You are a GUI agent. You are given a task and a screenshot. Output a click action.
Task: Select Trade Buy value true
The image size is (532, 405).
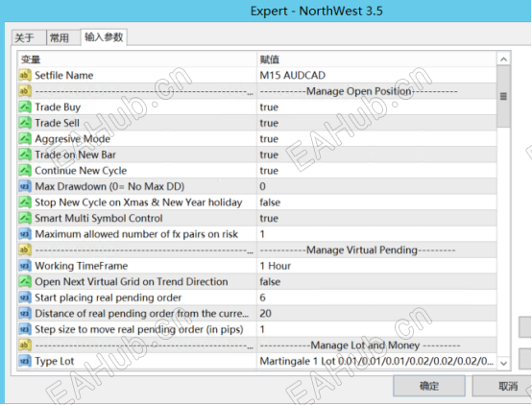pyautogui.click(x=376, y=107)
